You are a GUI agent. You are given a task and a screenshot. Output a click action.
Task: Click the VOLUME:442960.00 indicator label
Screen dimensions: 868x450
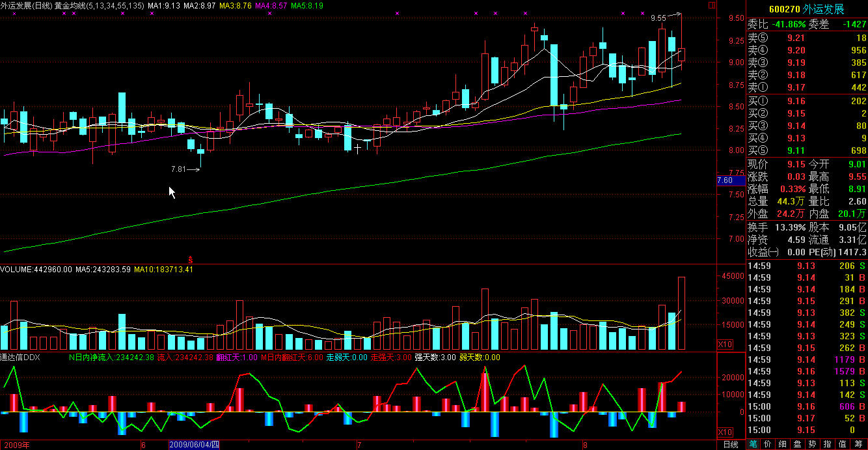(36, 269)
